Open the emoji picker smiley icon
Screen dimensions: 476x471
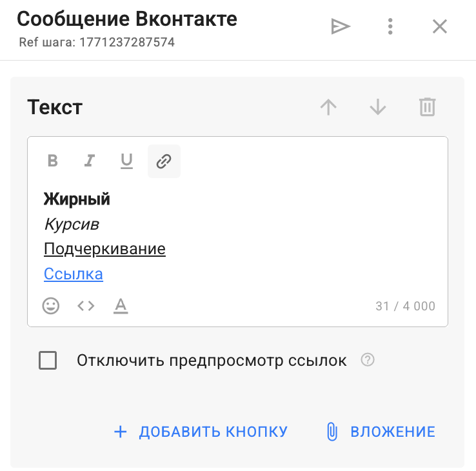coord(51,306)
